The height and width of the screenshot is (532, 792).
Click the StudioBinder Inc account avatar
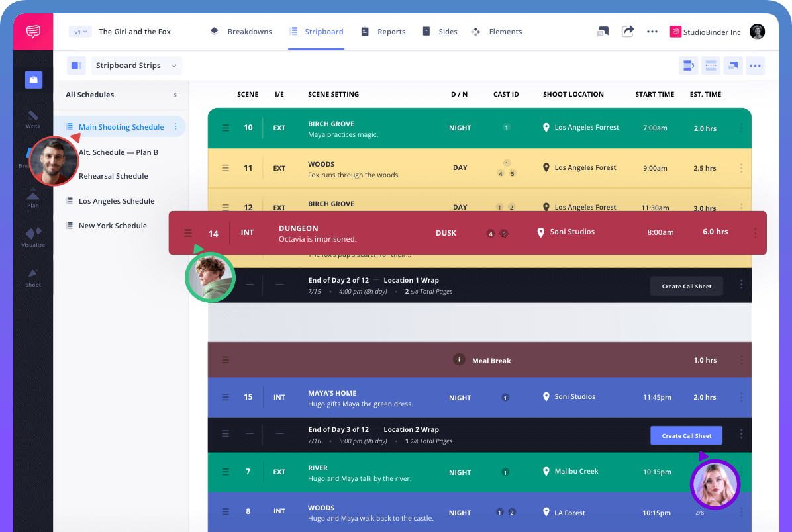pyautogui.click(x=757, y=31)
